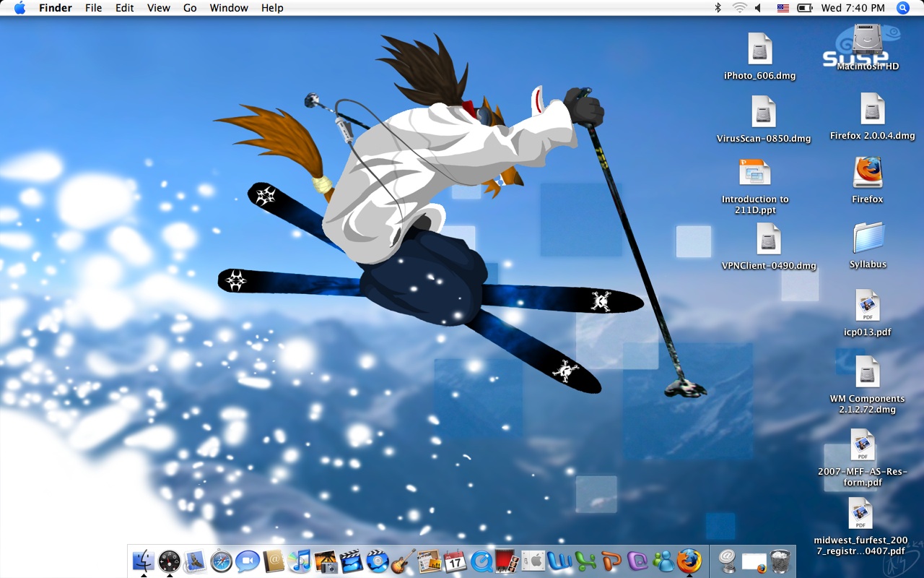924x578 pixels.
Task: Switch to Firefox in the Dock
Action: tap(689, 561)
